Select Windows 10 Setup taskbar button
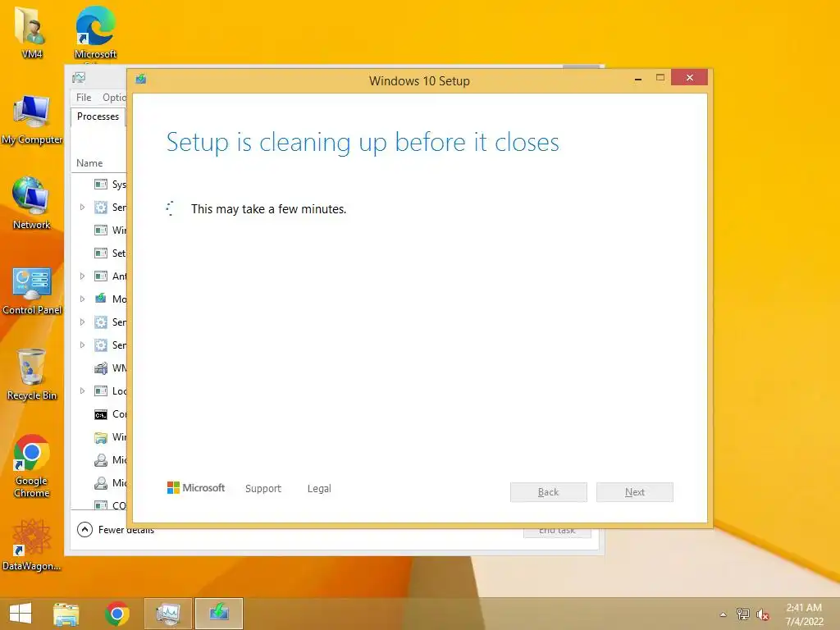The height and width of the screenshot is (630, 840). [218, 614]
